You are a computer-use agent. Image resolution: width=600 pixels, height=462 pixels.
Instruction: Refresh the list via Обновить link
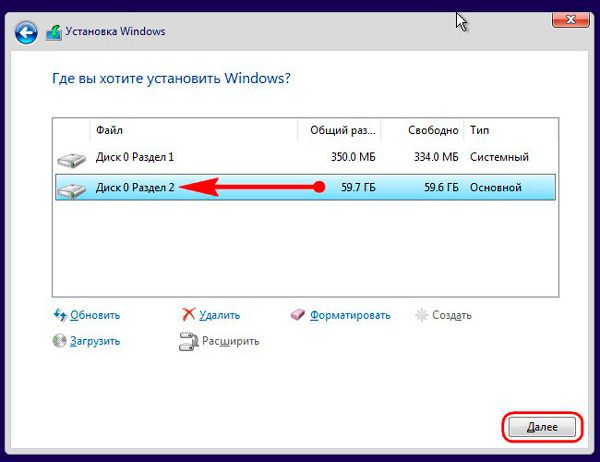[x=95, y=315]
